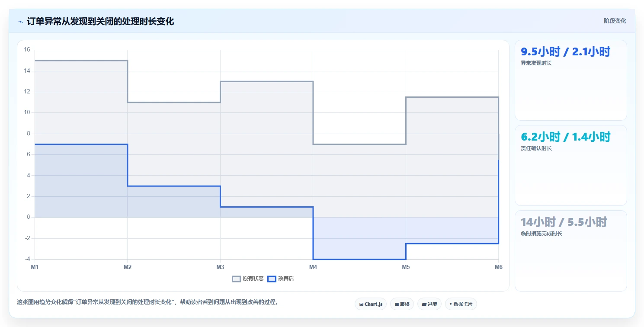644x327 pixels.
Task: Click the M3 x-axis label
Action: [x=220, y=267]
